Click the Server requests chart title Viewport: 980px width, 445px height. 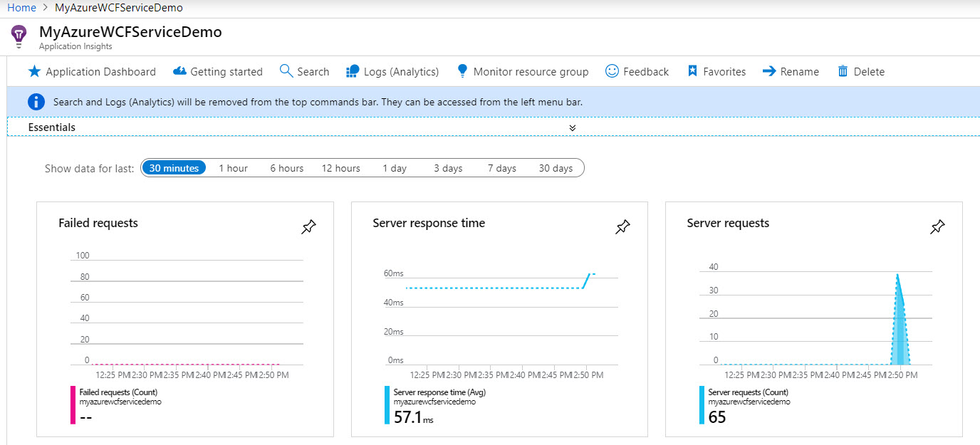click(x=728, y=223)
